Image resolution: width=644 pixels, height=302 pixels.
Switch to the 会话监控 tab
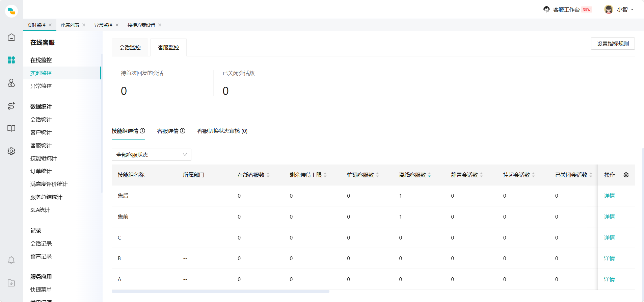pyautogui.click(x=130, y=48)
